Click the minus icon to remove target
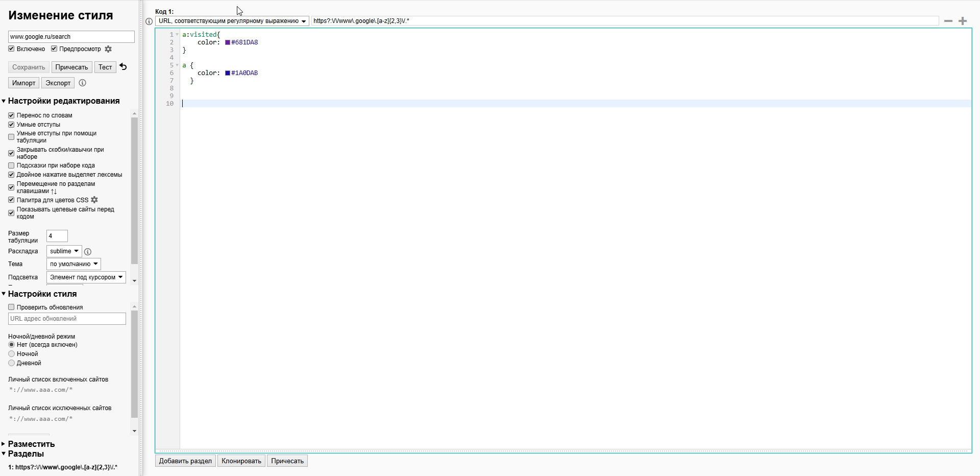 948,21
